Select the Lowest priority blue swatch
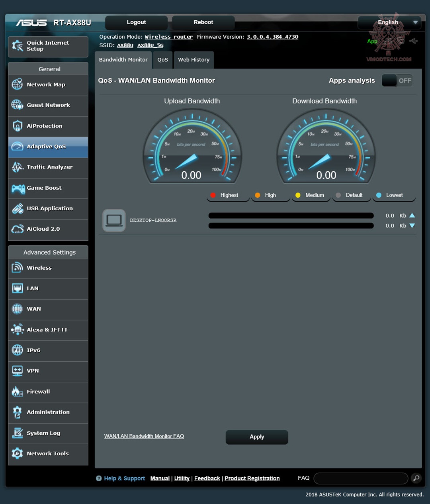The height and width of the screenshot is (504, 430). tap(379, 195)
